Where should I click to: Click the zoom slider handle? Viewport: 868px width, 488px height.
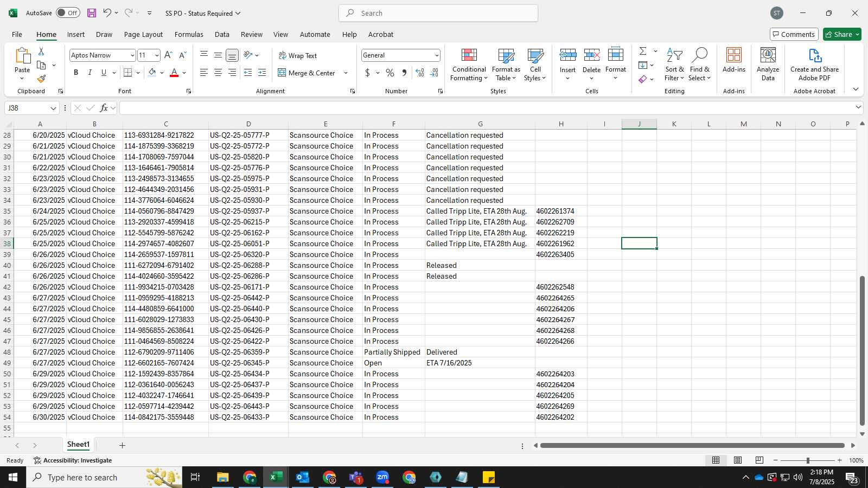(808, 460)
